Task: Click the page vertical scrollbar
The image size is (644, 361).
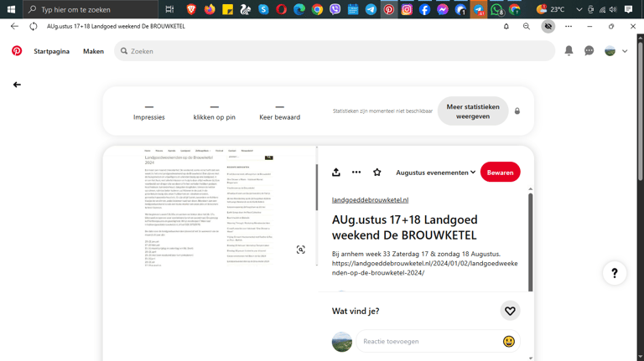Action: [x=641, y=111]
